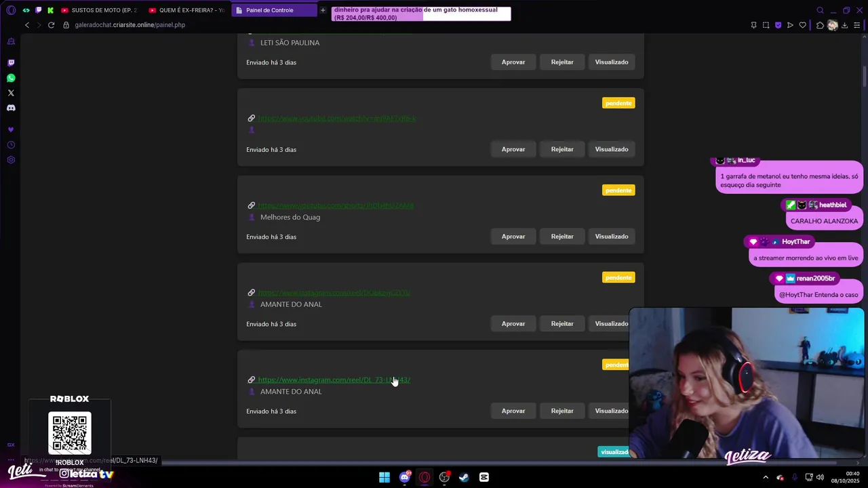868x488 pixels.
Task: Open the ad blocker shield icon
Action: point(778,25)
